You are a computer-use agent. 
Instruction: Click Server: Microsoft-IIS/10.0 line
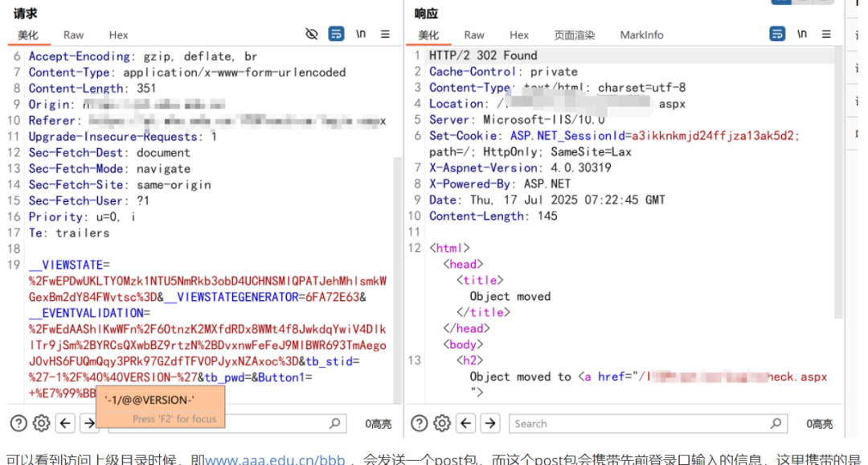517,120
